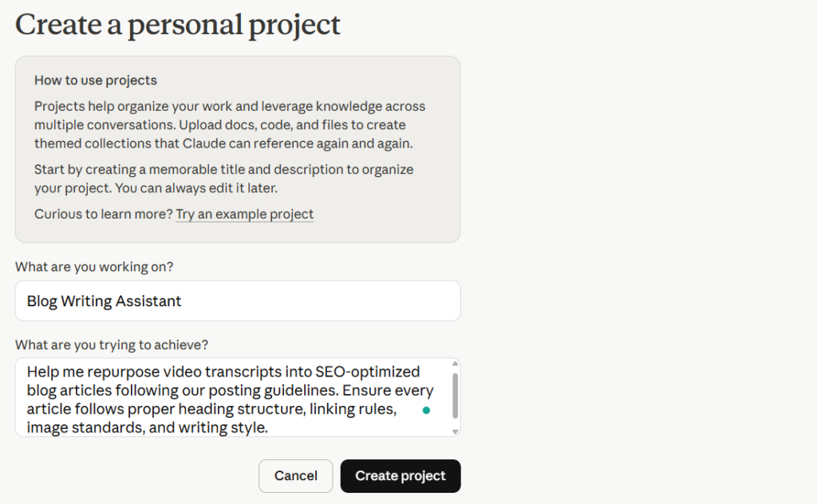Image resolution: width=817 pixels, height=504 pixels.
Task: Click the scrollbar down arrow in the description field
Action: pos(455,431)
